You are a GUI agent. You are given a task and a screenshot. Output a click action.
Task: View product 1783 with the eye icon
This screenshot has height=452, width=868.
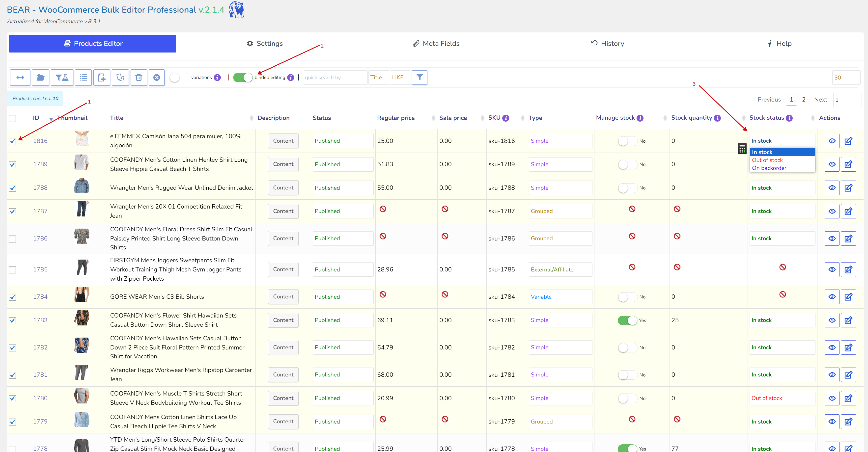click(832, 320)
